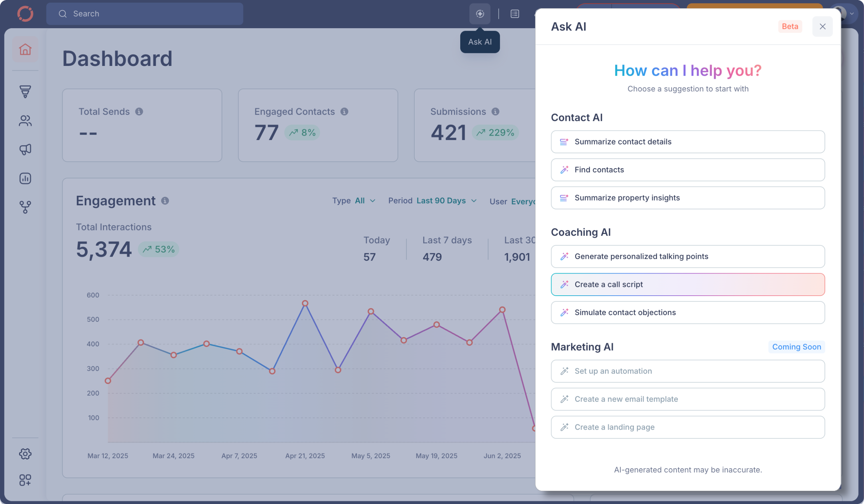
Task: Select Find contacts under Contact AI
Action: click(x=687, y=170)
